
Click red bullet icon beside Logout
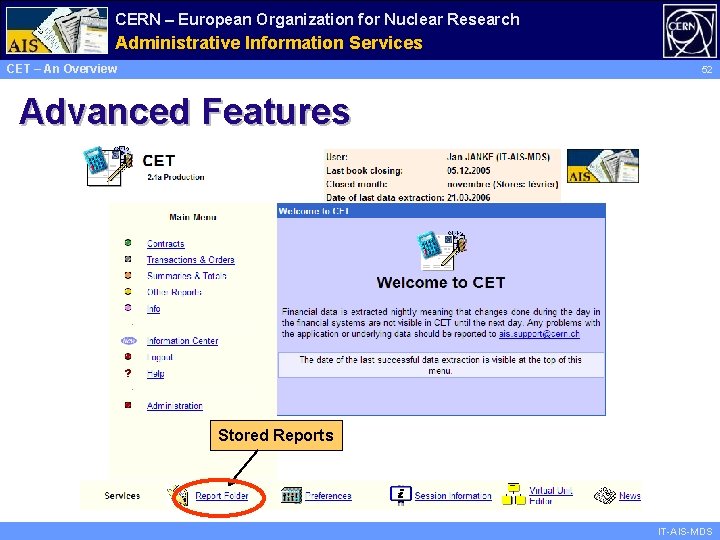click(x=128, y=356)
